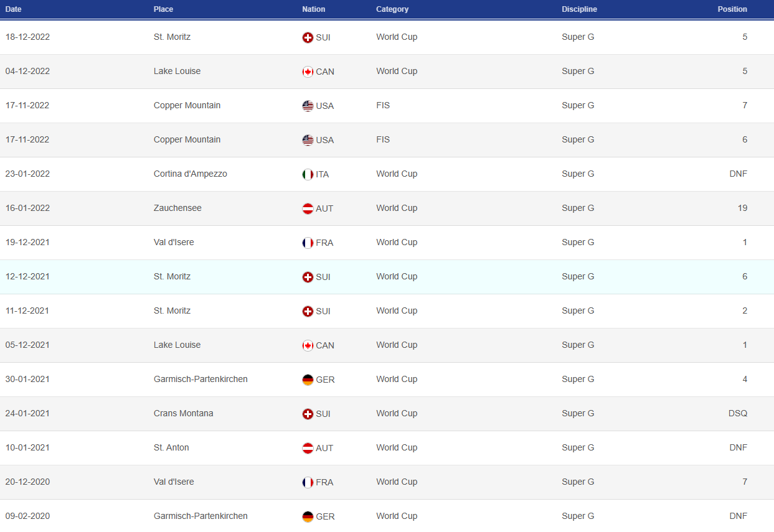Select Cortina d'Ampezzo place cell

click(191, 174)
